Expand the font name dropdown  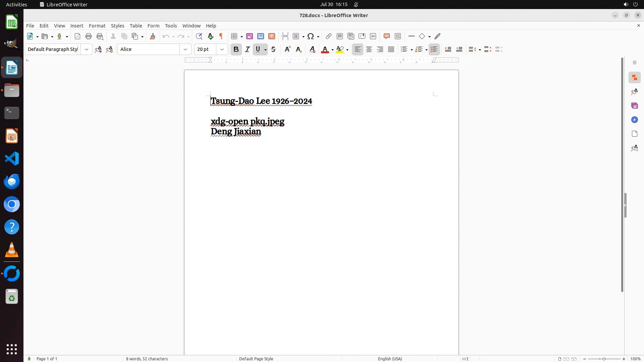coord(185,50)
